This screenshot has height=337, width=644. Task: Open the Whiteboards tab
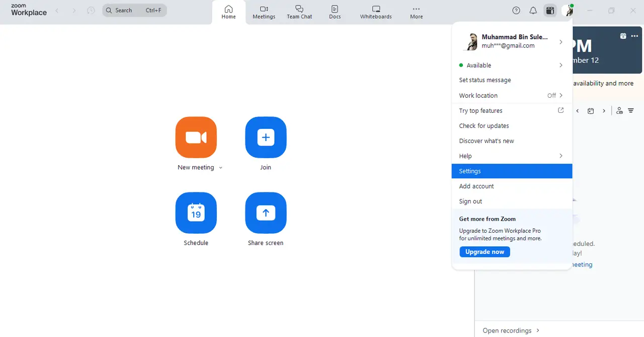[376, 12]
